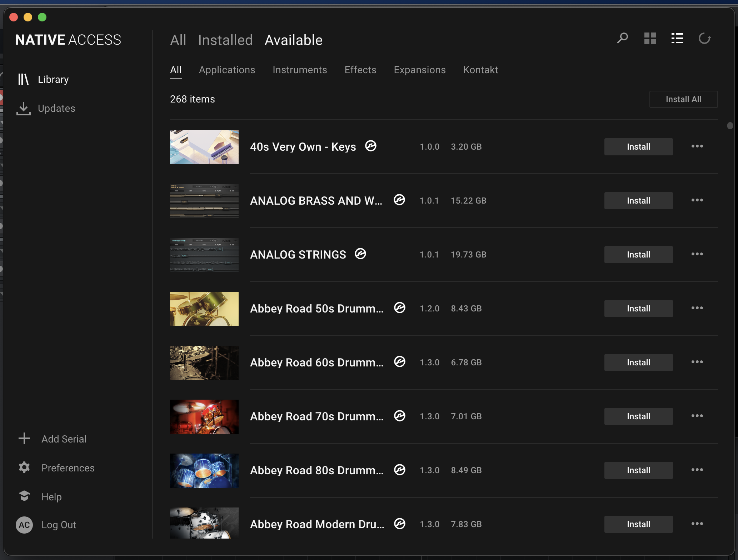This screenshot has width=738, height=560.
Task: Show options menu for Abbey Road Modern Drummer
Action: (697, 524)
